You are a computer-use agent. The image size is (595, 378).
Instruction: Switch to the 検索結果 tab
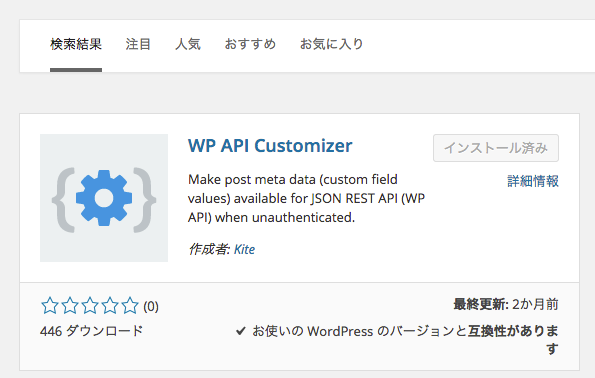pos(76,44)
